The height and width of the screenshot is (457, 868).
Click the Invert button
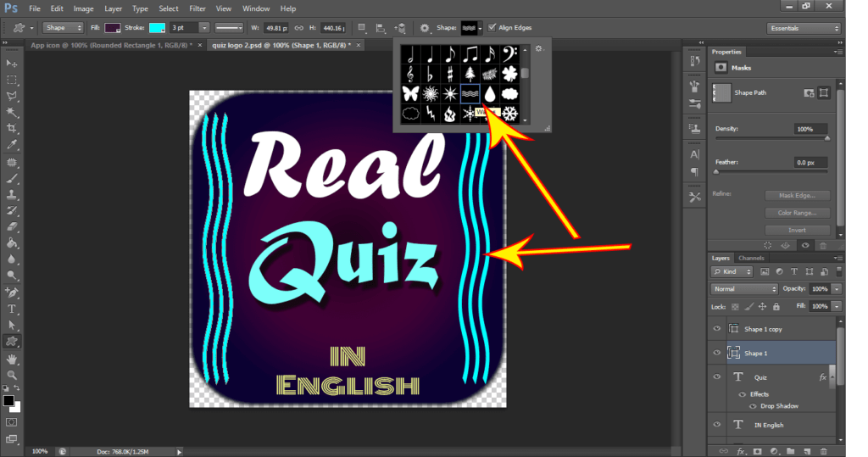tap(797, 230)
